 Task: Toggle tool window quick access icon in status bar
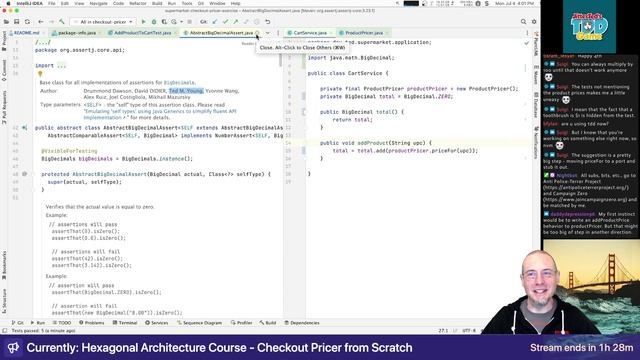pos(4,331)
